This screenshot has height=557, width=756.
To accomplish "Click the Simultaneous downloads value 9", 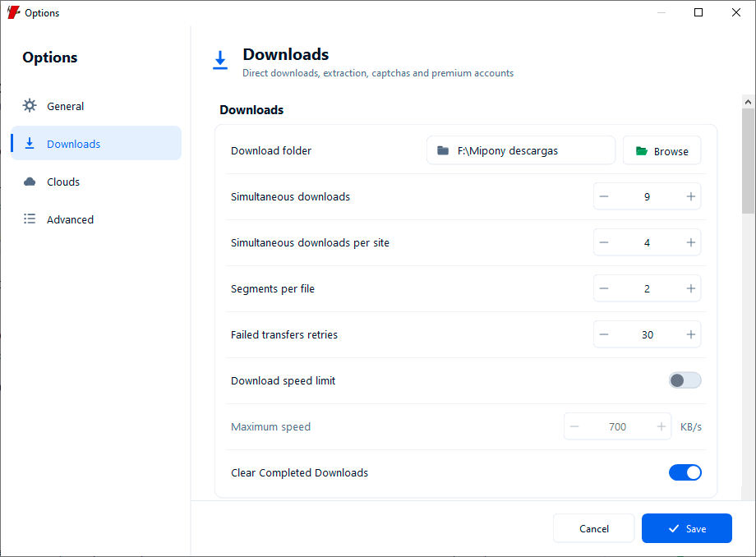I will 647,196.
